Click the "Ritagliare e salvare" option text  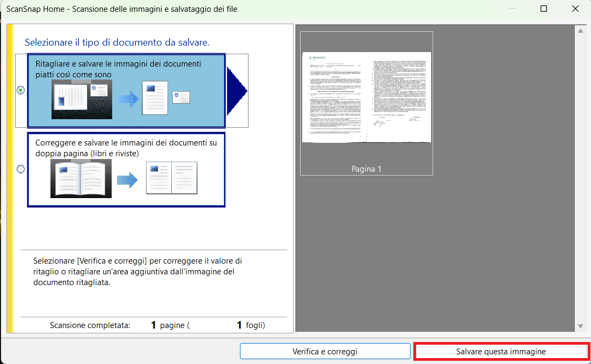coord(118,69)
